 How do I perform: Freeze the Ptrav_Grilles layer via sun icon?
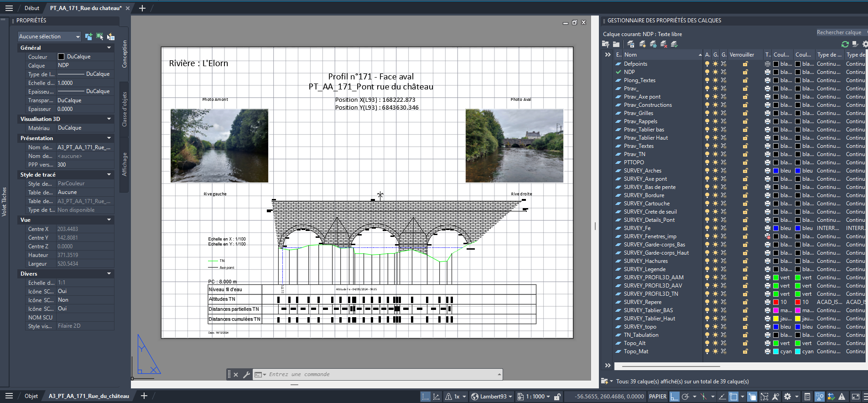715,113
